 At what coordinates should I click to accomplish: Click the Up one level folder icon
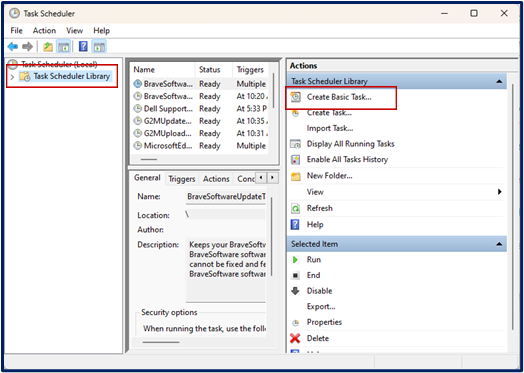[48, 46]
